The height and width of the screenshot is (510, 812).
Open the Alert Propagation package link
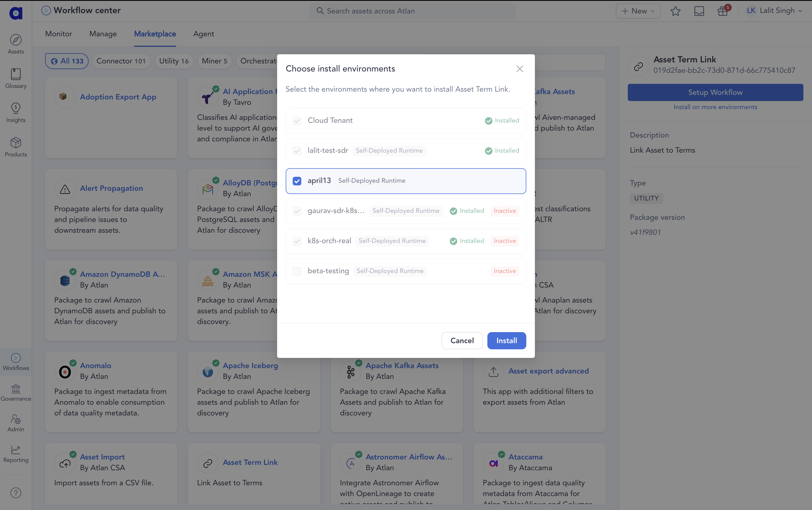tap(111, 188)
